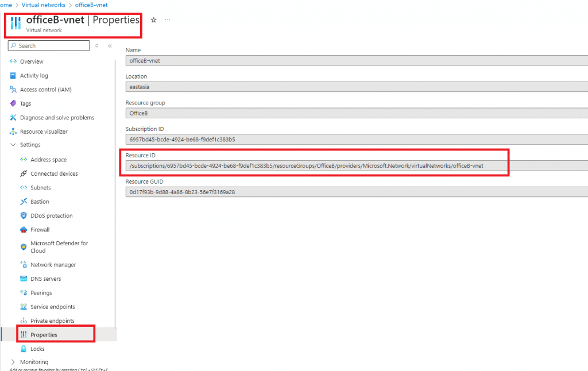This screenshot has height=371, width=588.
Task: Click the Firewall icon
Action: pyautogui.click(x=24, y=230)
